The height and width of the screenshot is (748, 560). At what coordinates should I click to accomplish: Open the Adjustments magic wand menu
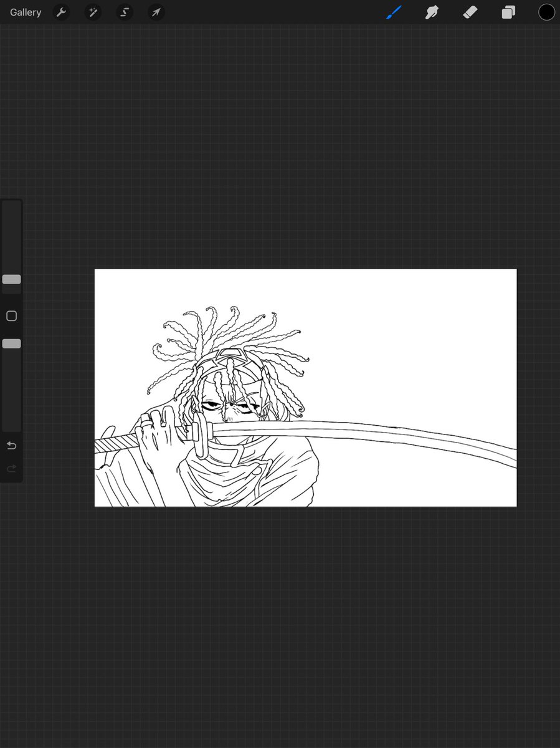coord(93,12)
